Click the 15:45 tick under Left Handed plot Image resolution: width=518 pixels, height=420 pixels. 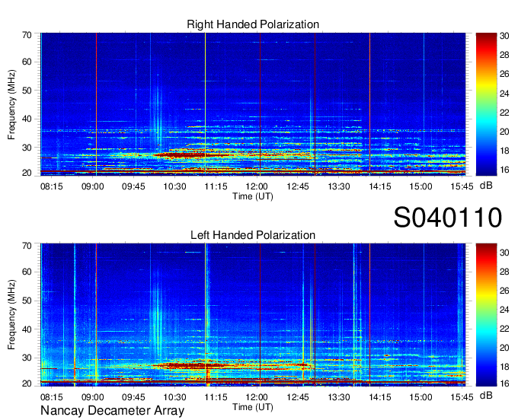(462, 397)
